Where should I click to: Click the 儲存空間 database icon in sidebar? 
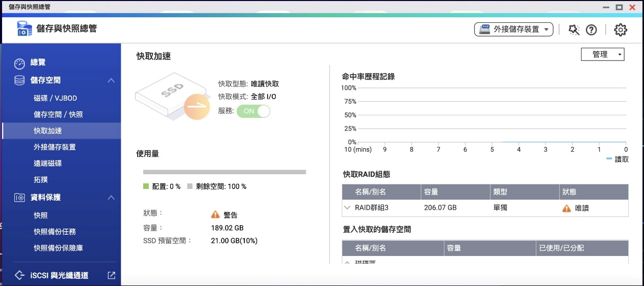(x=19, y=80)
